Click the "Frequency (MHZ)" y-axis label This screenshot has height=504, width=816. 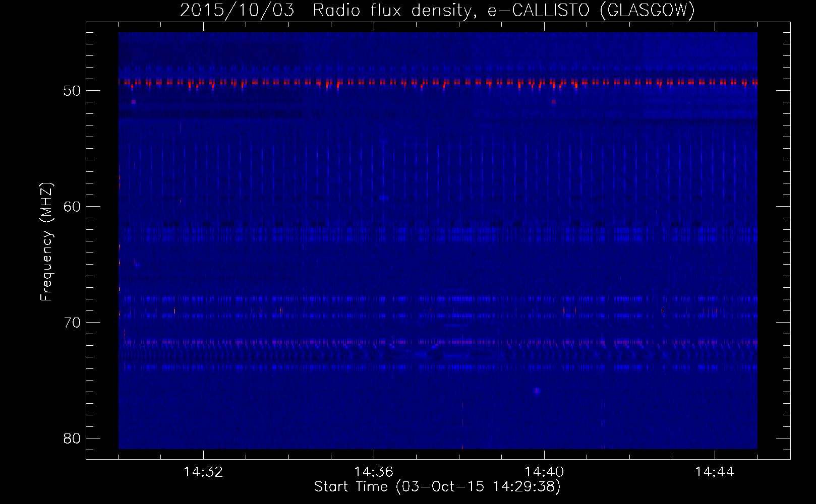[46, 242]
